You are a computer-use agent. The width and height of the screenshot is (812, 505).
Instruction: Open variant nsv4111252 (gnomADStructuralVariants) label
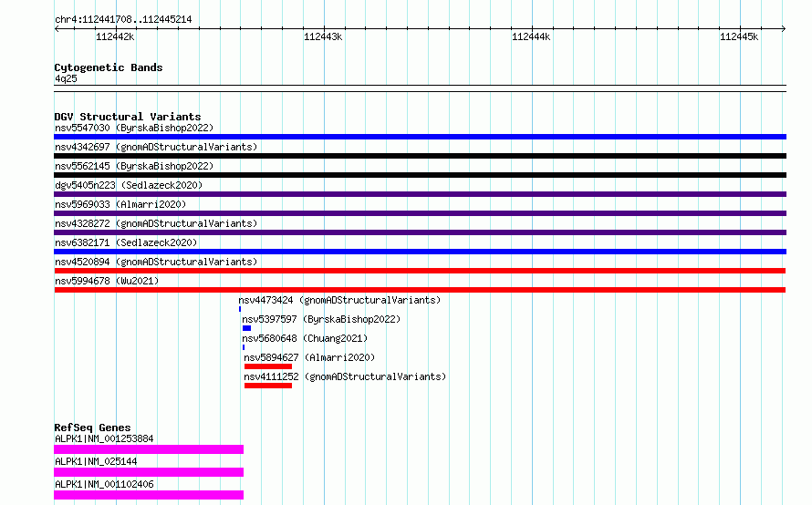click(345, 376)
